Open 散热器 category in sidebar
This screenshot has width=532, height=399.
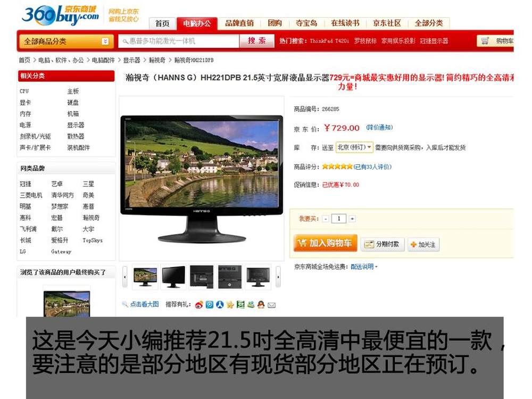[x=76, y=136]
